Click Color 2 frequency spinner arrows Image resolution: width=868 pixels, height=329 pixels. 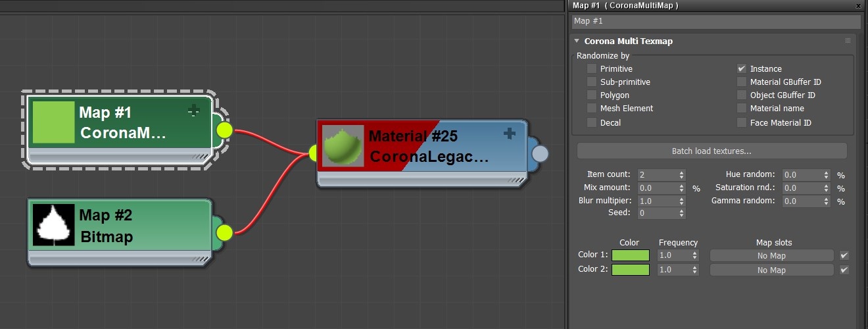pyautogui.click(x=694, y=270)
